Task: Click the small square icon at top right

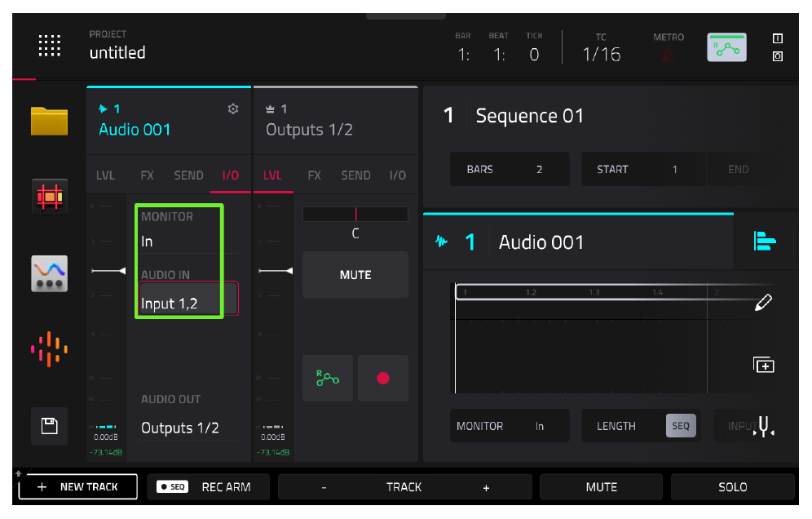Action: 777,38
